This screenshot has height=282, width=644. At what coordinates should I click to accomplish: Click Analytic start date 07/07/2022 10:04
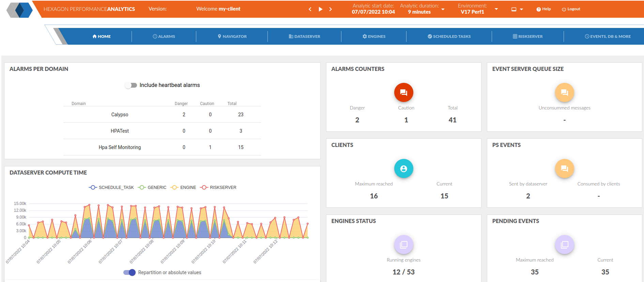[373, 12]
